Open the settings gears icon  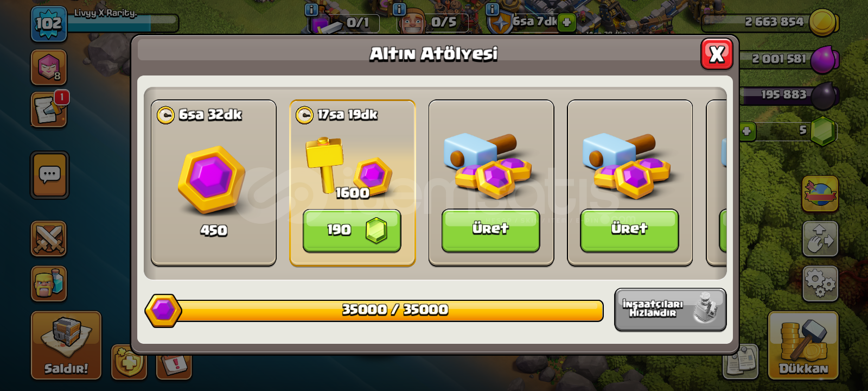pyautogui.click(x=820, y=283)
